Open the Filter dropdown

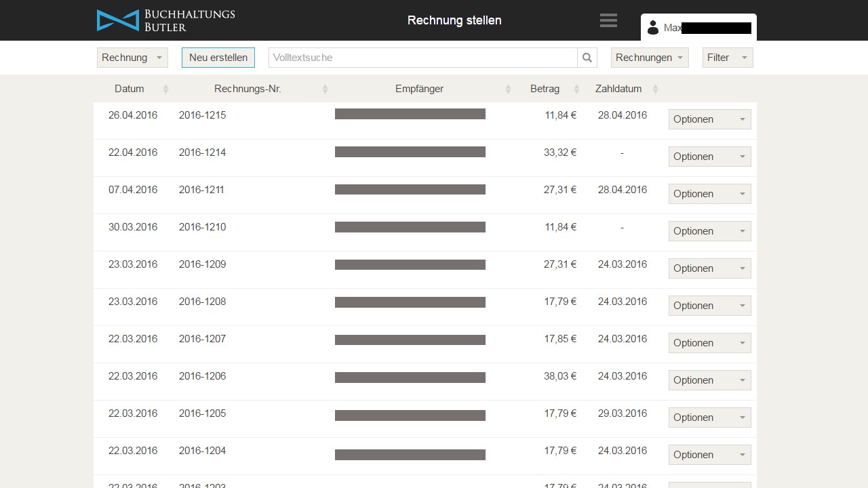(727, 58)
